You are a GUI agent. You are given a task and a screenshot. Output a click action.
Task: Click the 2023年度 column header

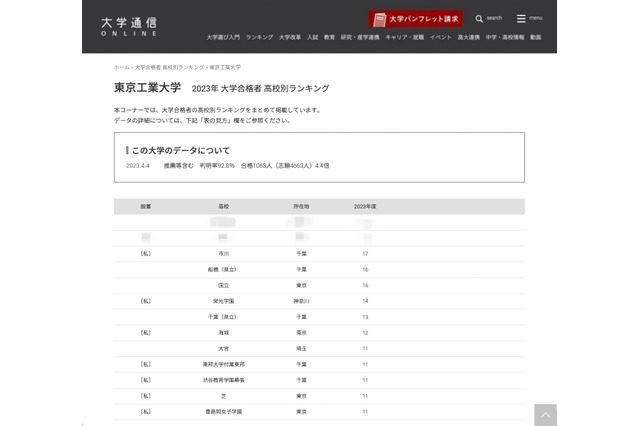(365, 205)
